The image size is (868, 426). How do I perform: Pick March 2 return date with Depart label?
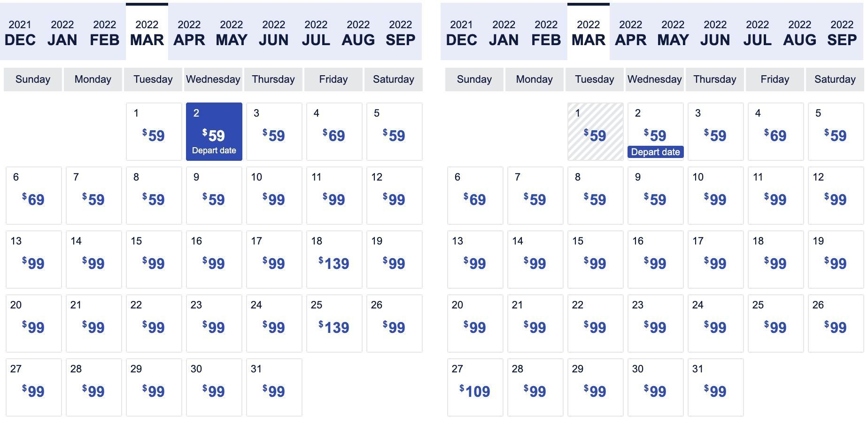655,132
